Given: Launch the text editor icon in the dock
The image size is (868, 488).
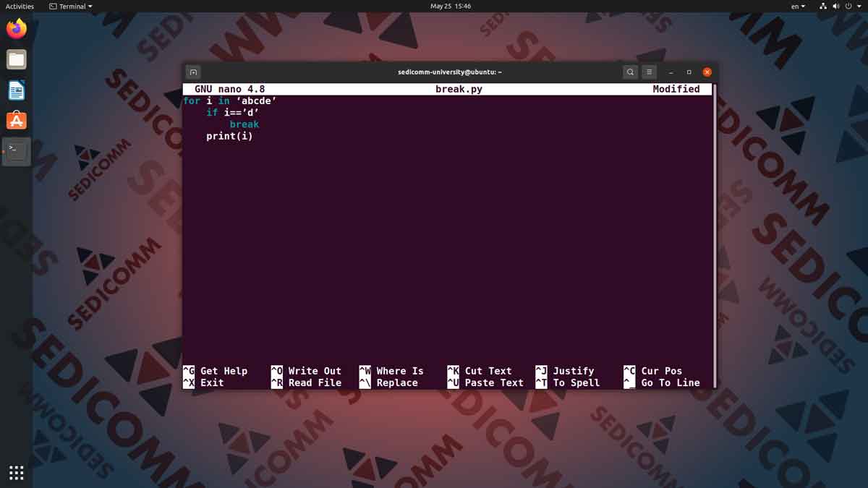Looking at the screenshot, I should click(16, 90).
